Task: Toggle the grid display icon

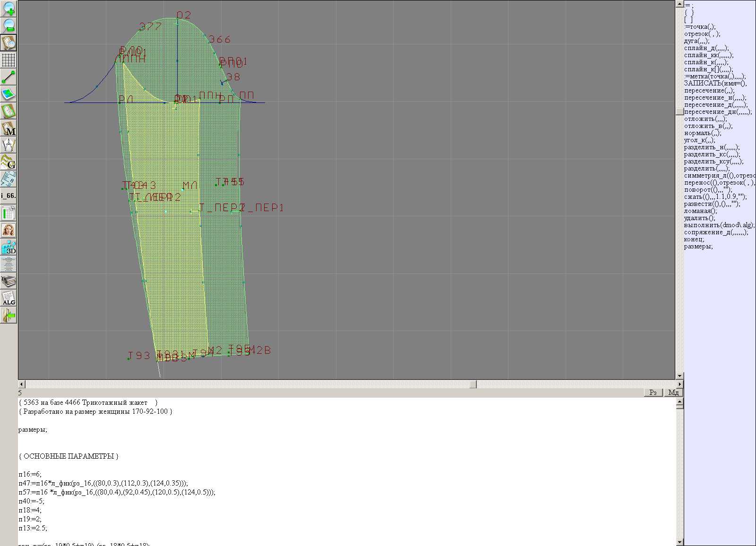Action: (9, 60)
